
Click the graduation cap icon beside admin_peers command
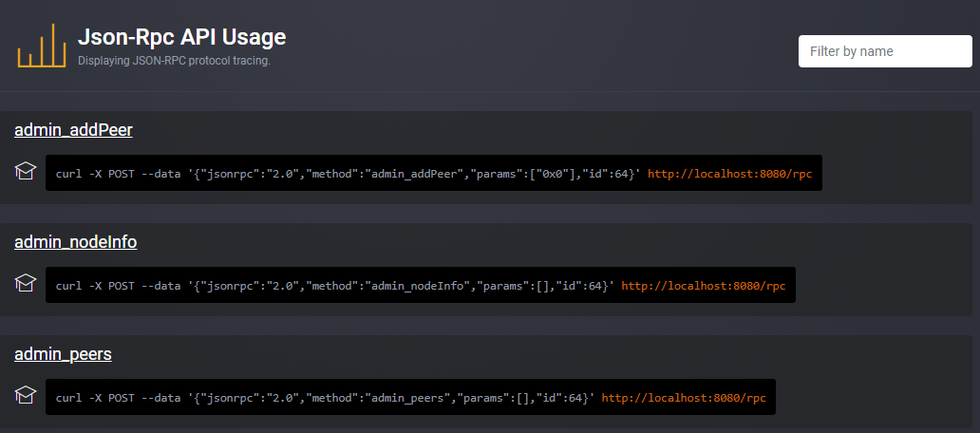tap(25, 395)
